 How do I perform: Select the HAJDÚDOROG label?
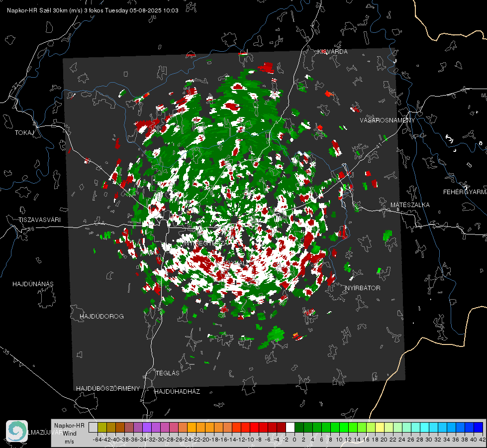(101, 317)
